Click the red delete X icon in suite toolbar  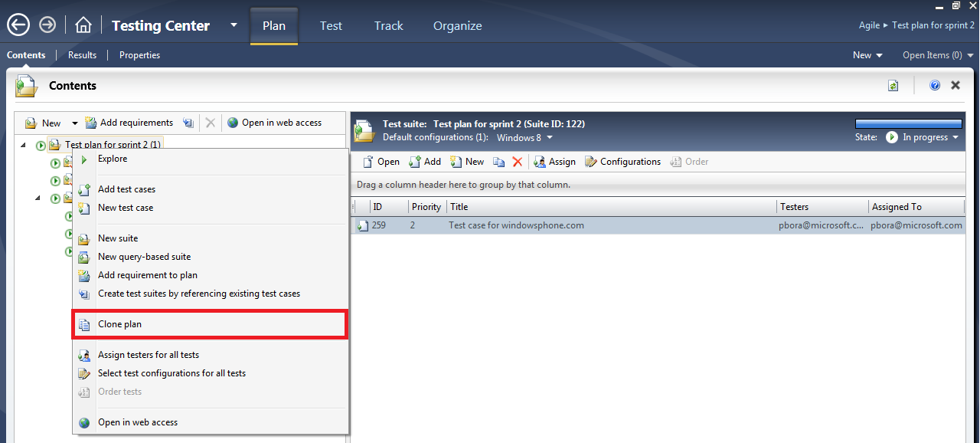point(518,162)
